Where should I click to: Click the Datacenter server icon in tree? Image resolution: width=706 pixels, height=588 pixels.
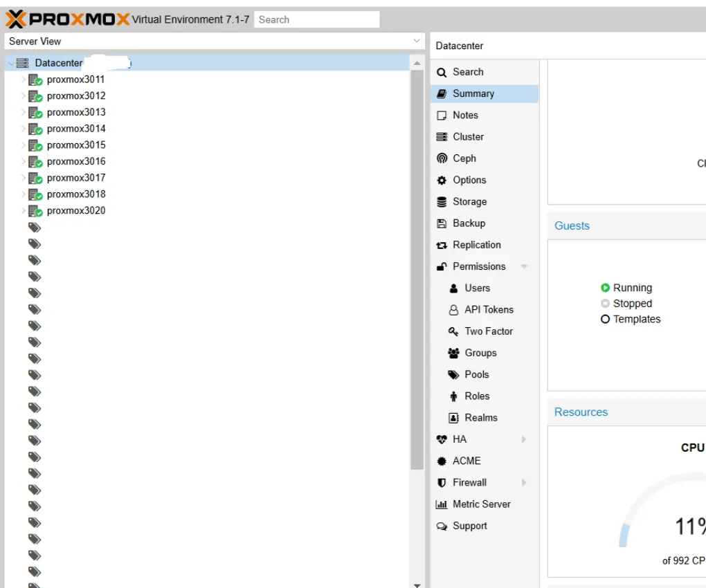22,63
